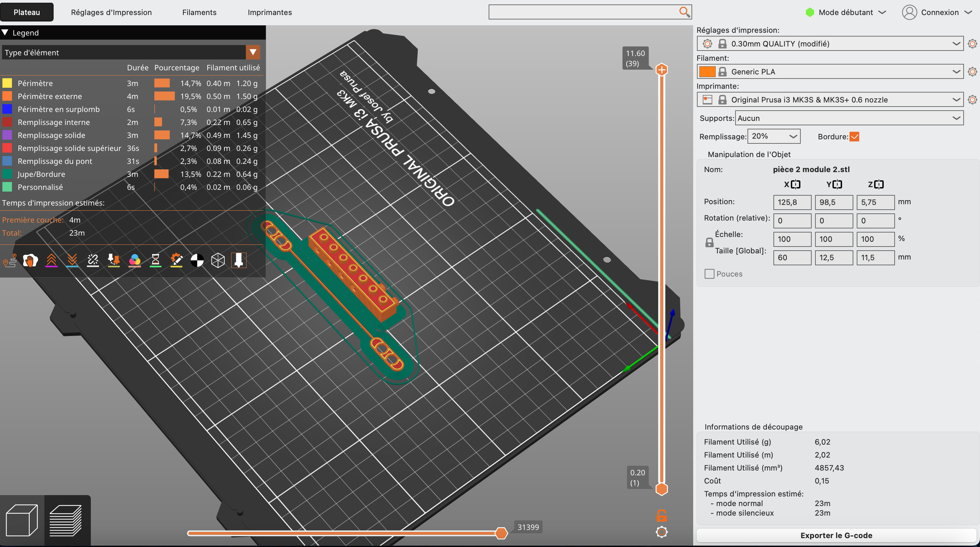The height and width of the screenshot is (547, 980).
Task: Open Supports Aucun dropdown
Action: (x=849, y=118)
